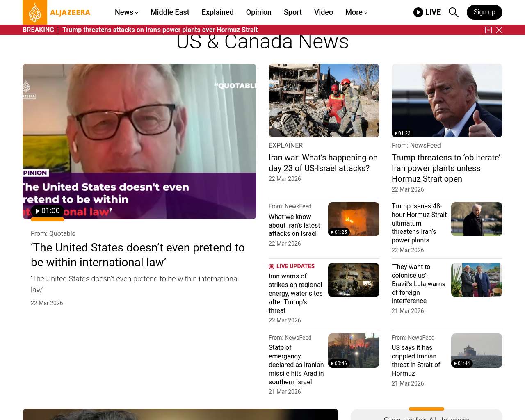Click the Al Jazeera logo
Image resolution: width=525 pixels, height=420 pixels.
point(57,12)
